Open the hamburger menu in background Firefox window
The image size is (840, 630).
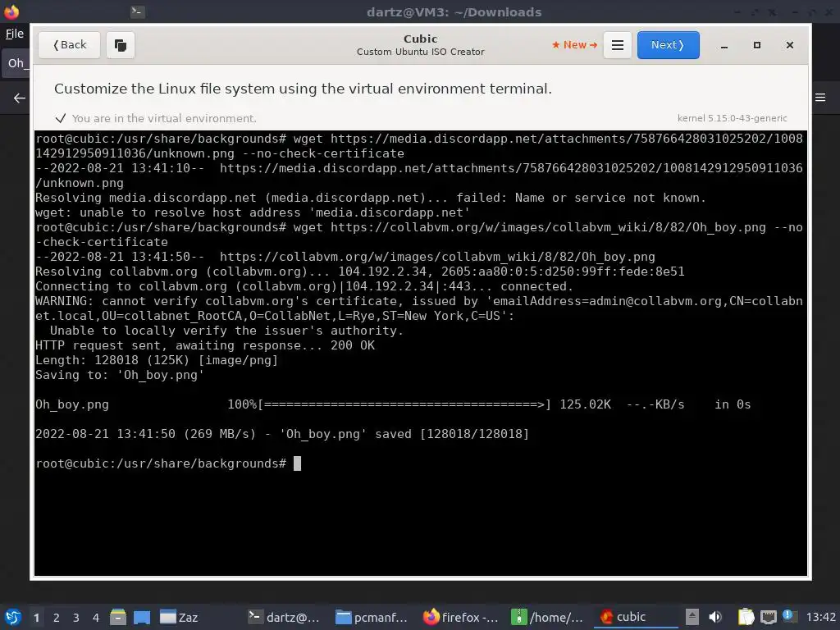pyautogui.click(x=820, y=98)
